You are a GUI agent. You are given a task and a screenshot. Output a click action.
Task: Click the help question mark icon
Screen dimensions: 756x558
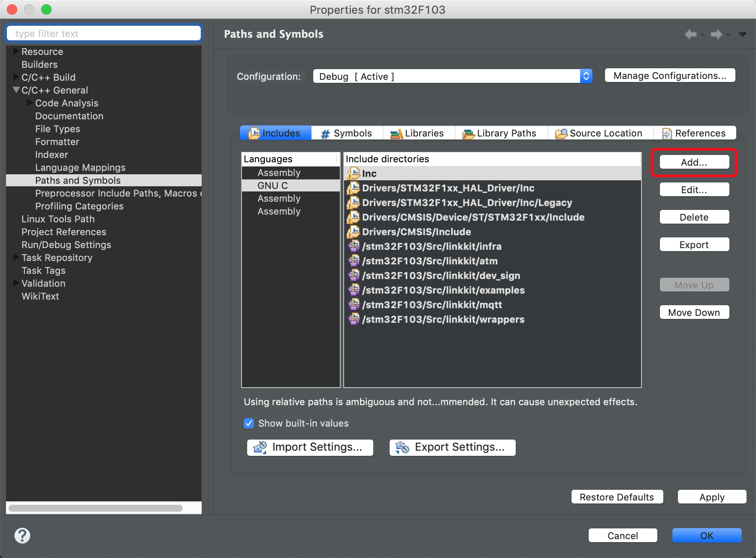pos(22,535)
